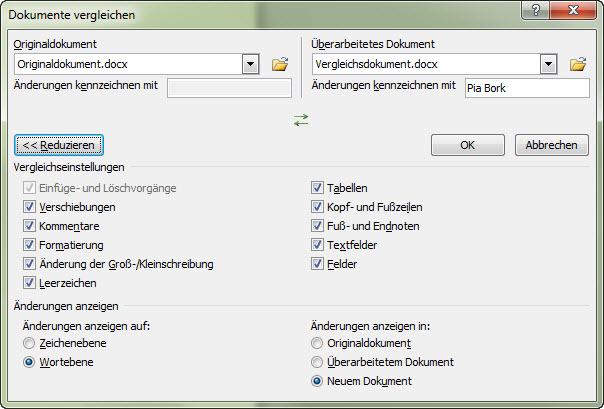Disable the Formatierung checkbox
This screenshot has height=409, width=604.
pyautogui.click(x=30, y=245)
